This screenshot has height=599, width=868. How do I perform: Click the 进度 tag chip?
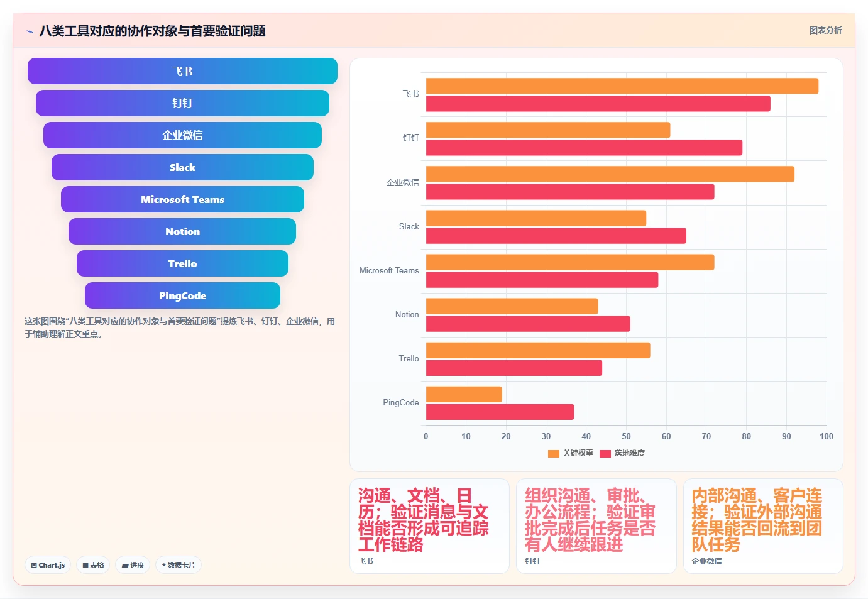pyautogui.click(x=133, y=565)
